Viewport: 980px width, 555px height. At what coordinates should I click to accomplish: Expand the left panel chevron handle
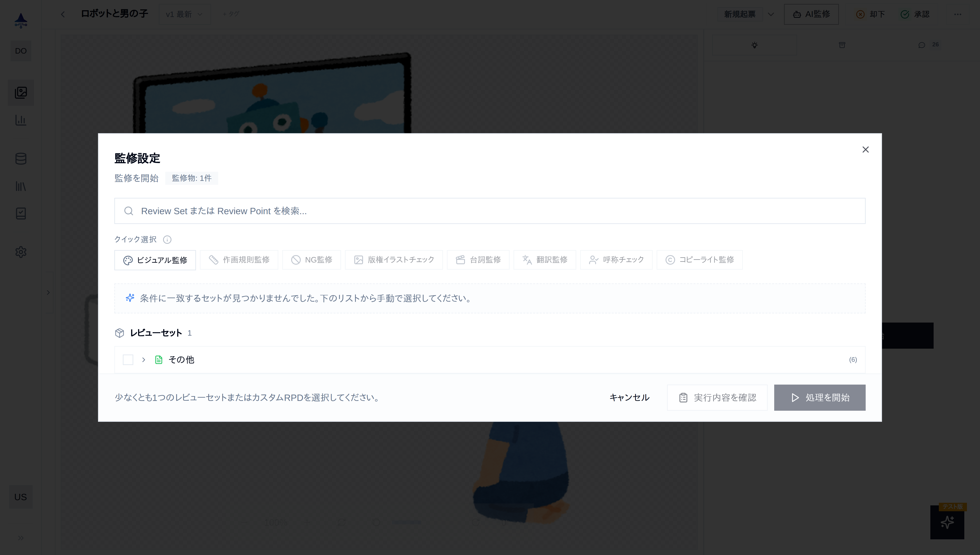(48, 292)
